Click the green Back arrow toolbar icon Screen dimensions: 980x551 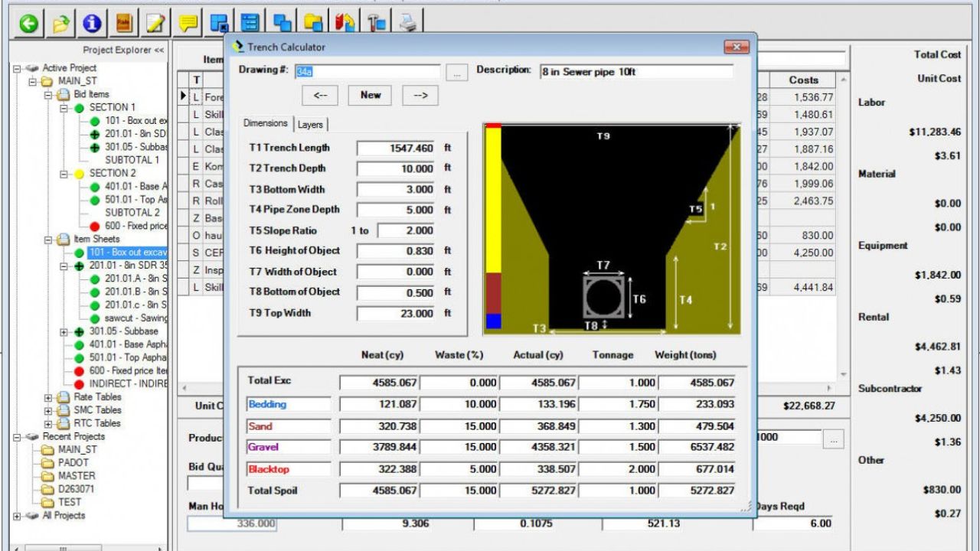coord(28,24)
